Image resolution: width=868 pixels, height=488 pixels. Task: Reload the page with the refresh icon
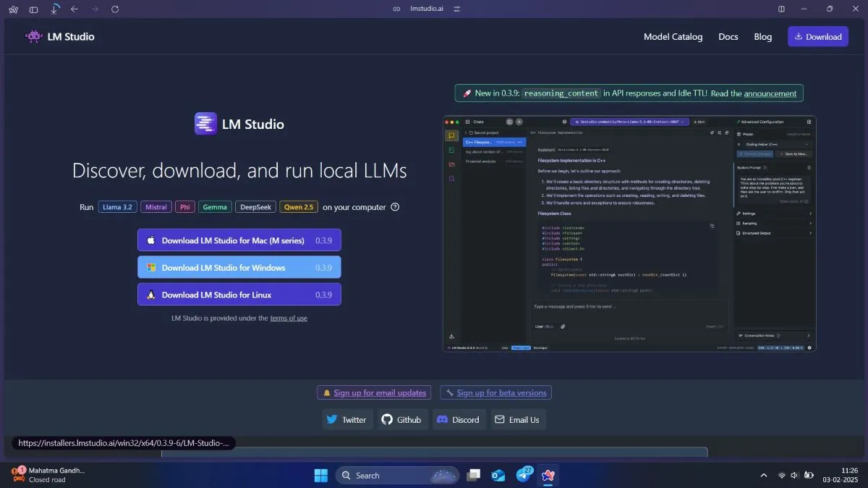point(116,9)
